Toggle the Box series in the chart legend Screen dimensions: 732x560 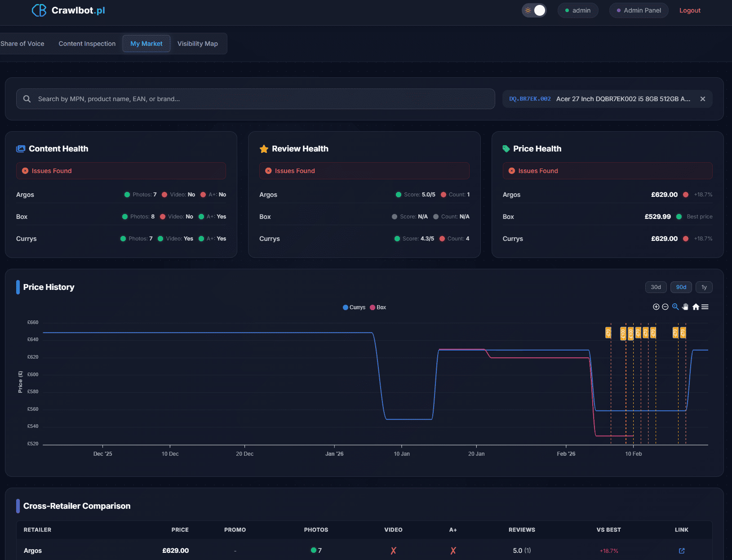click(378, 307)
